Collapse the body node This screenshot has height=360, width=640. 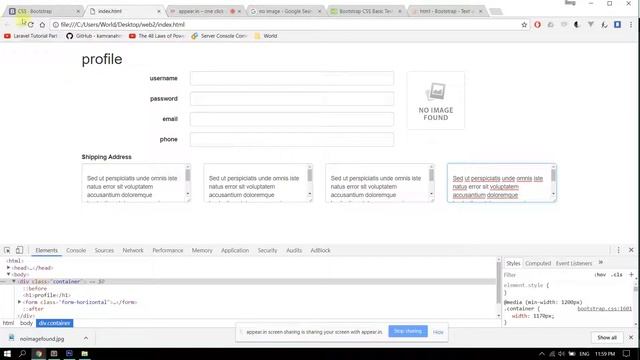[8, 275]
